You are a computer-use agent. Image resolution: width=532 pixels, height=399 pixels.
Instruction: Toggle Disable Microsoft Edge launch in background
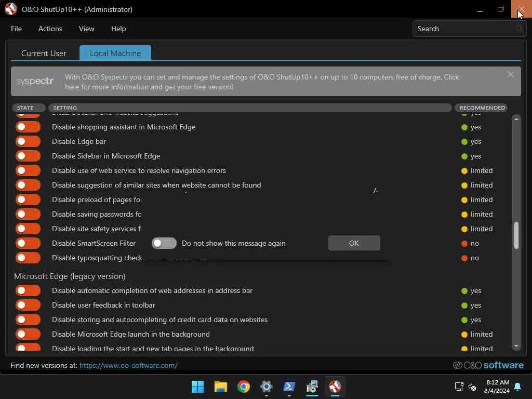(28, 334)
